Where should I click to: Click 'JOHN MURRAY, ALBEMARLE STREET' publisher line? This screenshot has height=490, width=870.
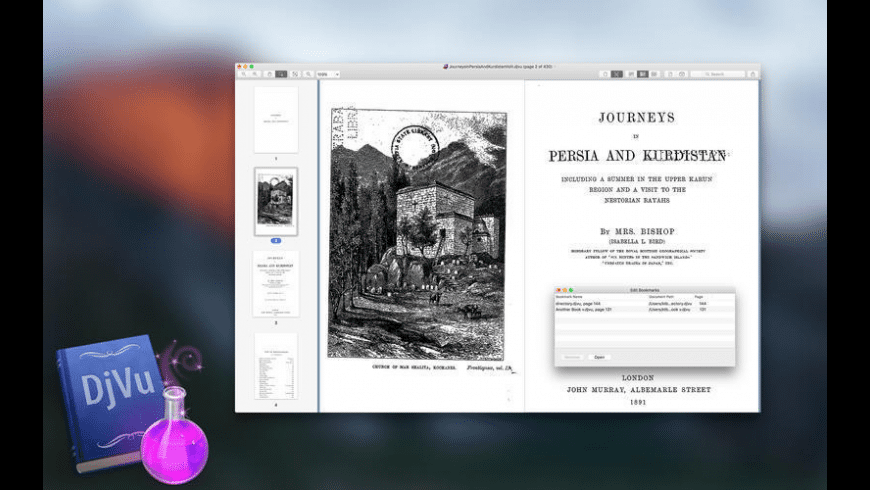coord(638,390)
